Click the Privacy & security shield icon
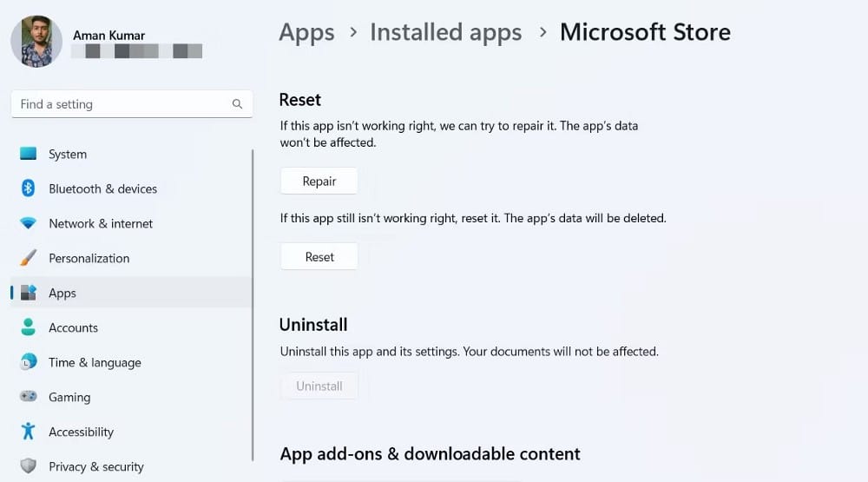The width and height of the screenshot is (868, 482). coord(29,465)
